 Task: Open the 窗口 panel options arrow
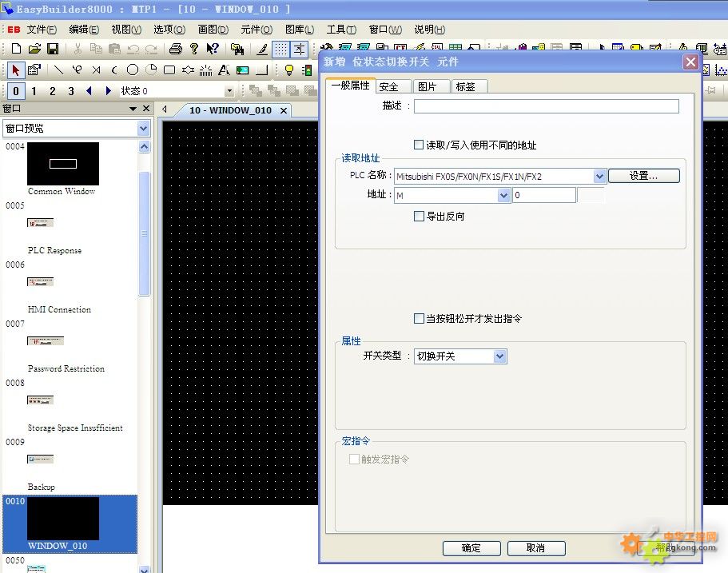(x=133, y=109)
